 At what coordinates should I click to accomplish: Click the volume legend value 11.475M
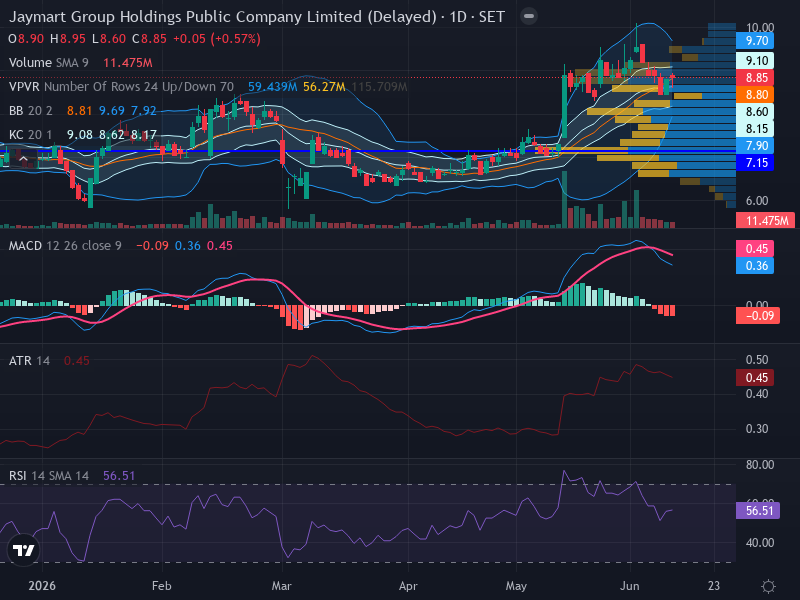coord(128,63)
